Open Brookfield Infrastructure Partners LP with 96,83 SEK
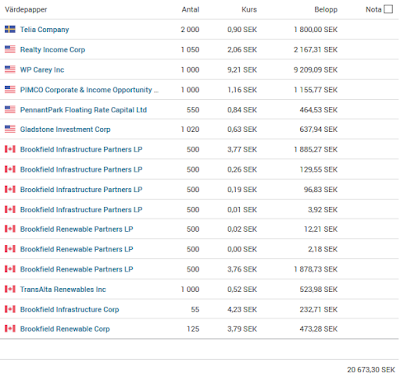This screenshot has width=400, height=377. click(81, 189)
